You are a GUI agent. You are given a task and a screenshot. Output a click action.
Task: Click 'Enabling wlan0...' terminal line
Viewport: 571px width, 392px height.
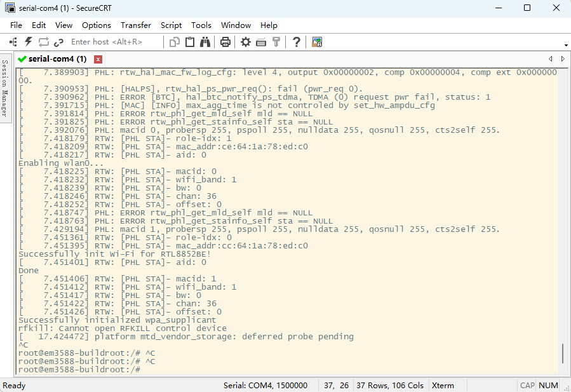click(x=61, y=163)
